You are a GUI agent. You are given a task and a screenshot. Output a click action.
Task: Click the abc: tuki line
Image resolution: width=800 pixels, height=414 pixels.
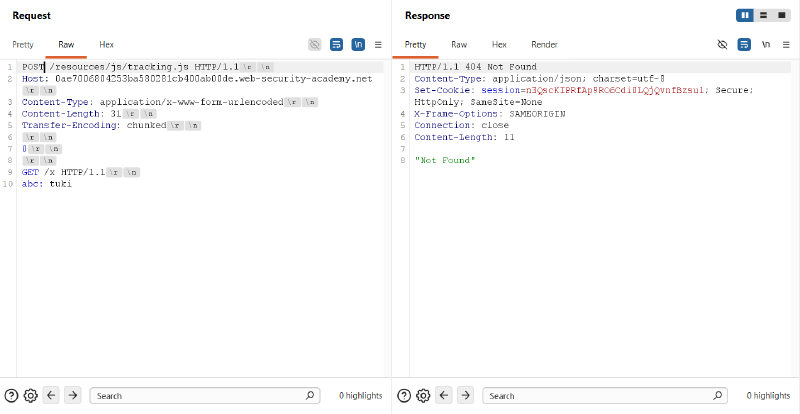click(47, 184)
